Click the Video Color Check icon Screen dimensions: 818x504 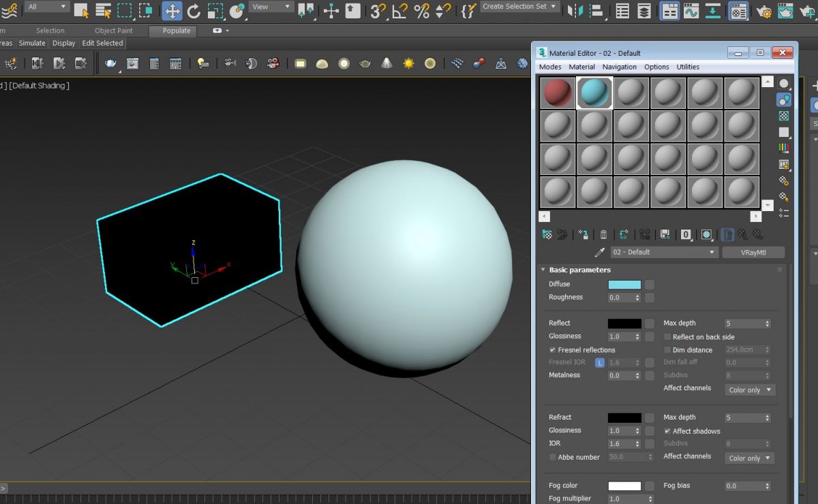[784, 148]
